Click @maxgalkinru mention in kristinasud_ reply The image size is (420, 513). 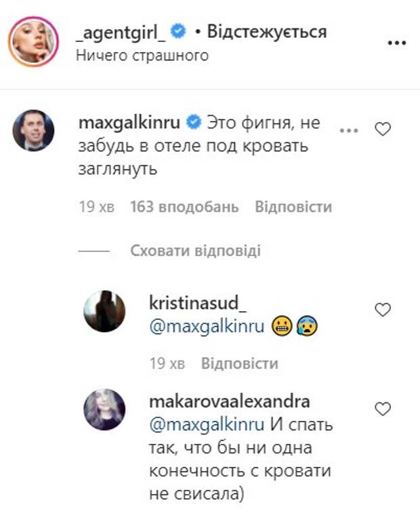pos(206,327)
